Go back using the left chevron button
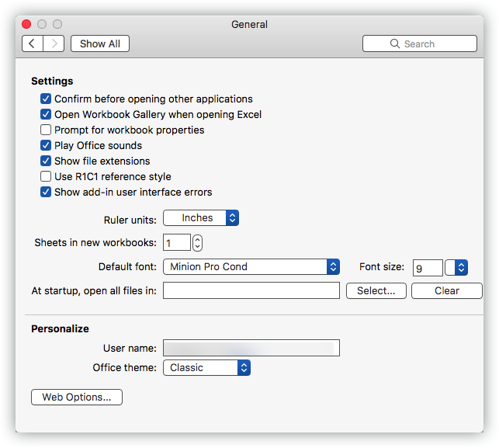The width and height of the screenshot is (499, 448). point(33,43)
